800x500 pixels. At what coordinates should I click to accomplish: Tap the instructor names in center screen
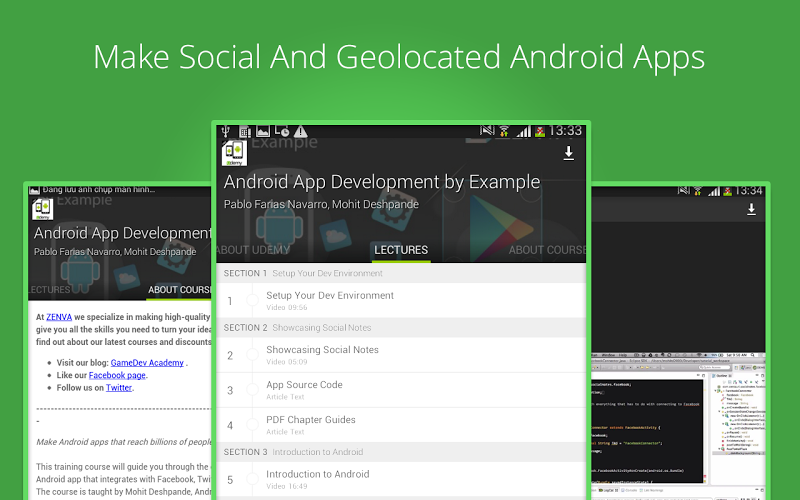321,204
